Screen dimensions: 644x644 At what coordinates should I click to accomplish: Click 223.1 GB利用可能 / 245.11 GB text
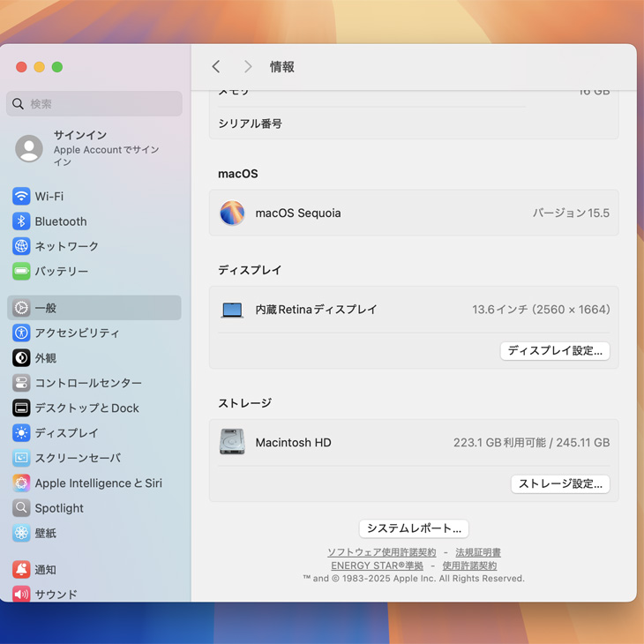click(531, 442)
